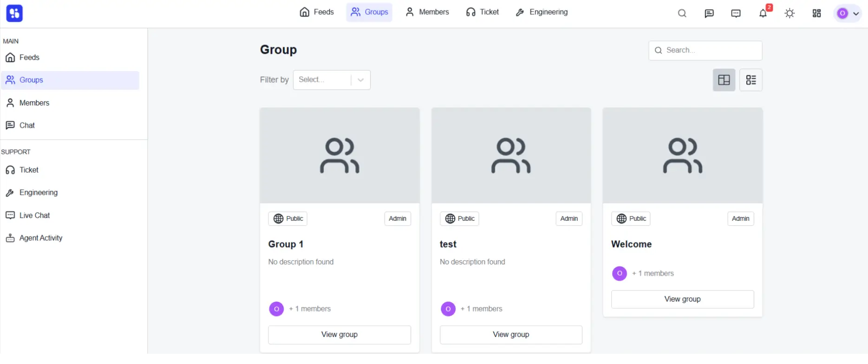The height and width of the screenshot is (364, 868).
Task: Switch to list view layout
Action: [751, 80]
